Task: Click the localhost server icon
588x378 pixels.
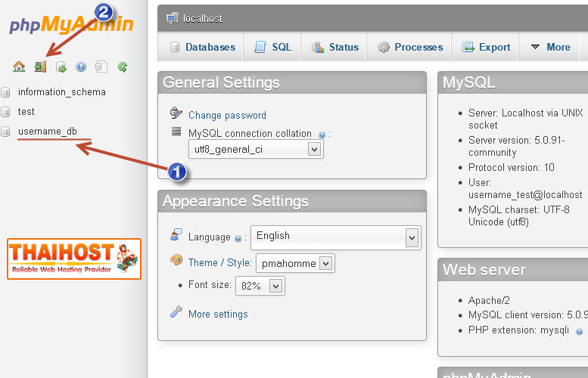Action: 172,18
